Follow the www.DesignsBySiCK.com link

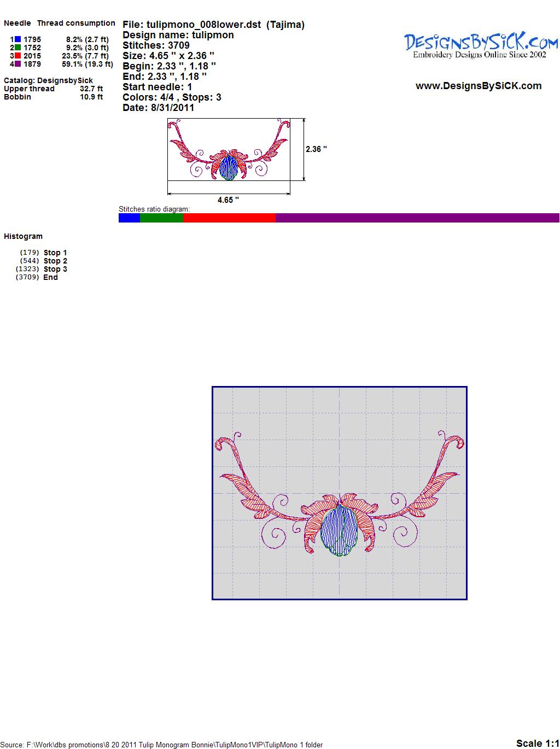point(479,86)
